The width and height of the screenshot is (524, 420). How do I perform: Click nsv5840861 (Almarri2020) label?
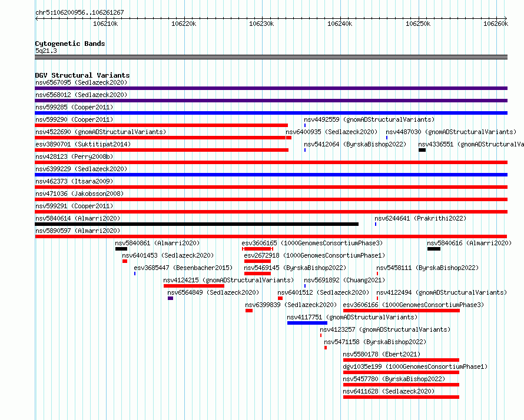coord(157,243)
